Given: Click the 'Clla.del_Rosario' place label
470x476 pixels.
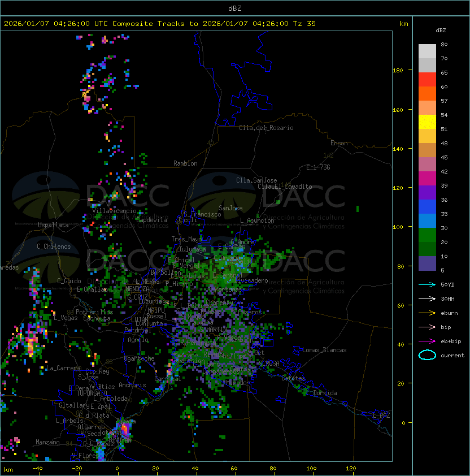Looking at the screenshot, I should click(266, 128).
